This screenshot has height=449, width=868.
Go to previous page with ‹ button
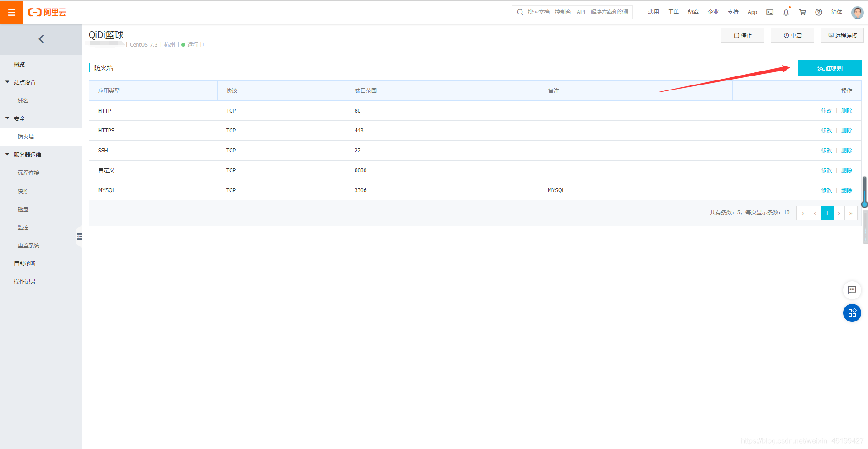[815, 213]
